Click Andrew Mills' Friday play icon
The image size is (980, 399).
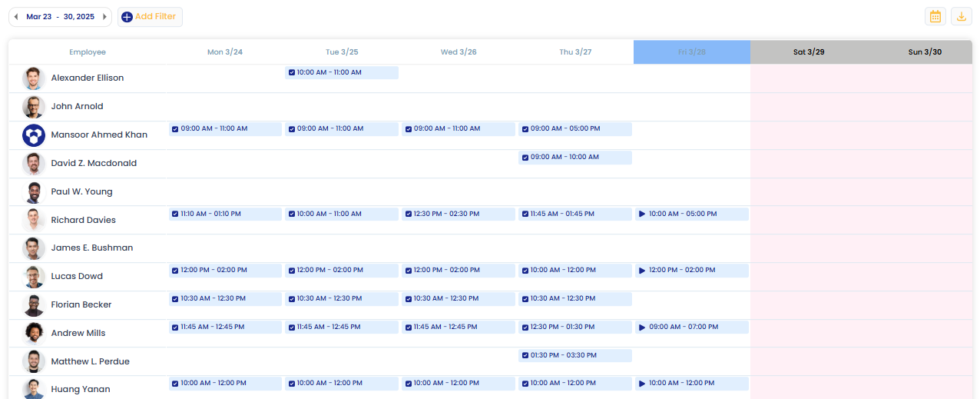click(642, 328)
